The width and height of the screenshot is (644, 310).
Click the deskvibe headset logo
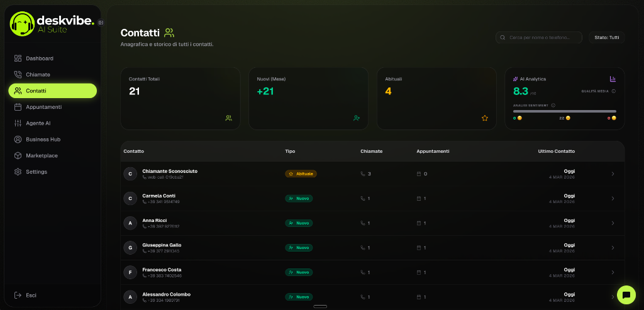tap(23, 24)
